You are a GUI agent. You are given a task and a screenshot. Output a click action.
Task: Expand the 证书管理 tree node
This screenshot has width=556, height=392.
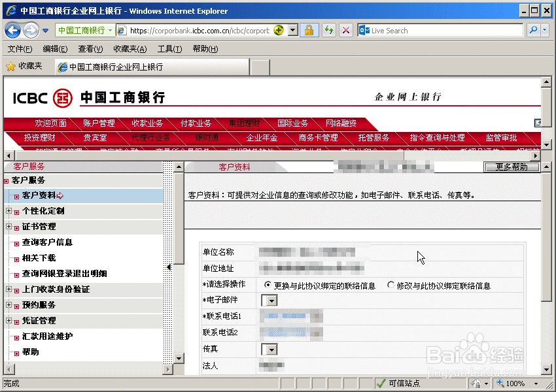pyautogui.click(x=9, y=226)
